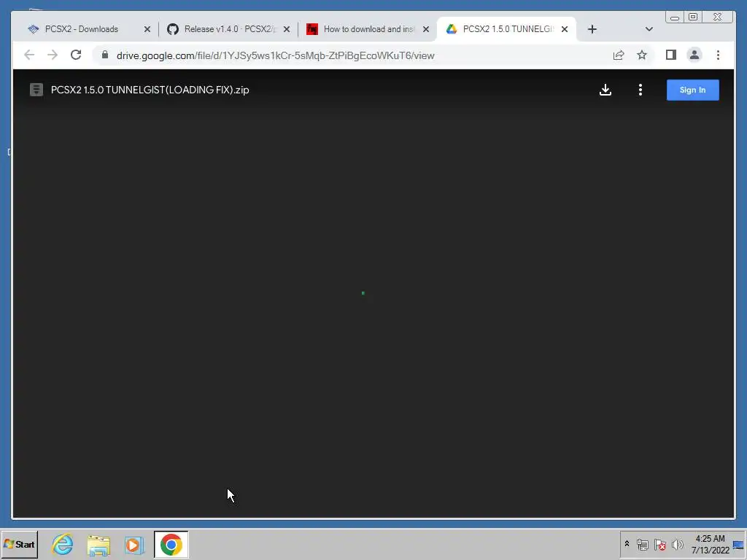747x560 pixels.
Task: Minimize the Chrome window
Action: point(675,17)
